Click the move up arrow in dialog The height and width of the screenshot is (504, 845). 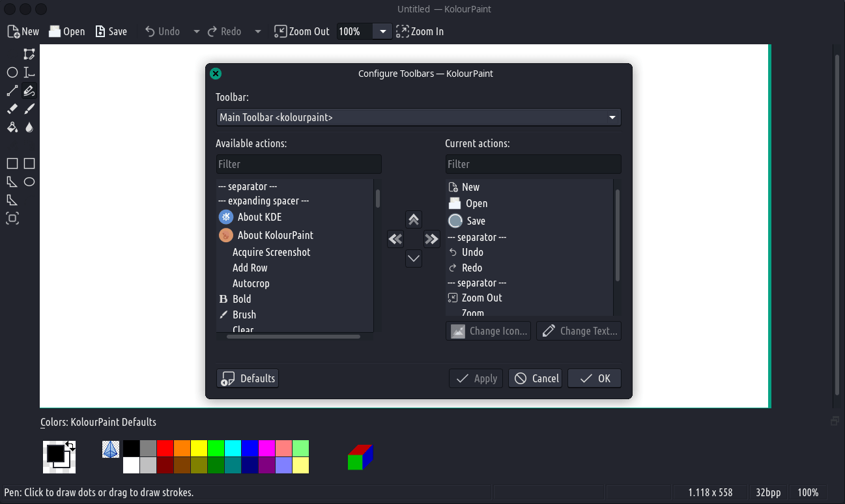(414, 219)
